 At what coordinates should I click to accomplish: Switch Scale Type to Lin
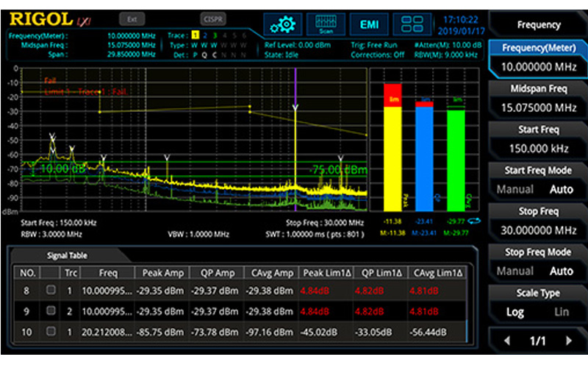[x=562, y=311]
